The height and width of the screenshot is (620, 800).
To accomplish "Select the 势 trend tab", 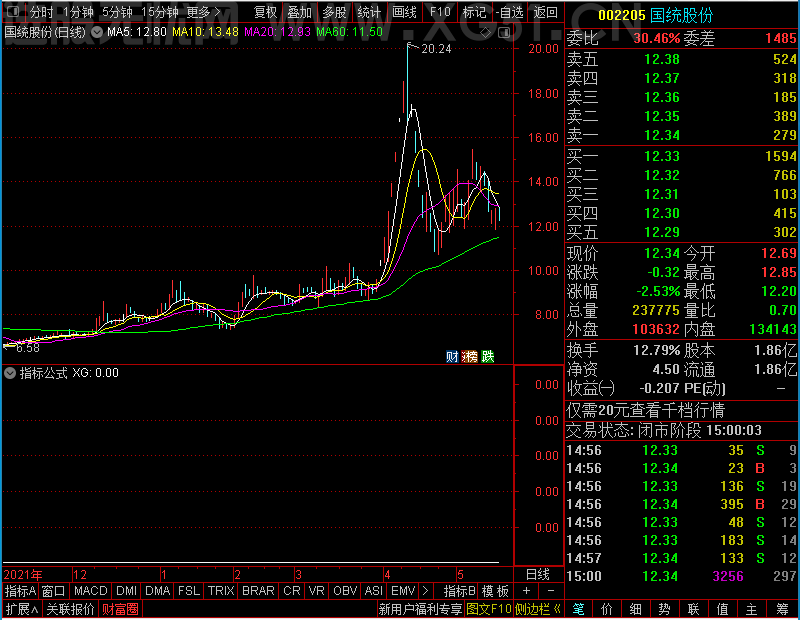I will pos(664,609).
